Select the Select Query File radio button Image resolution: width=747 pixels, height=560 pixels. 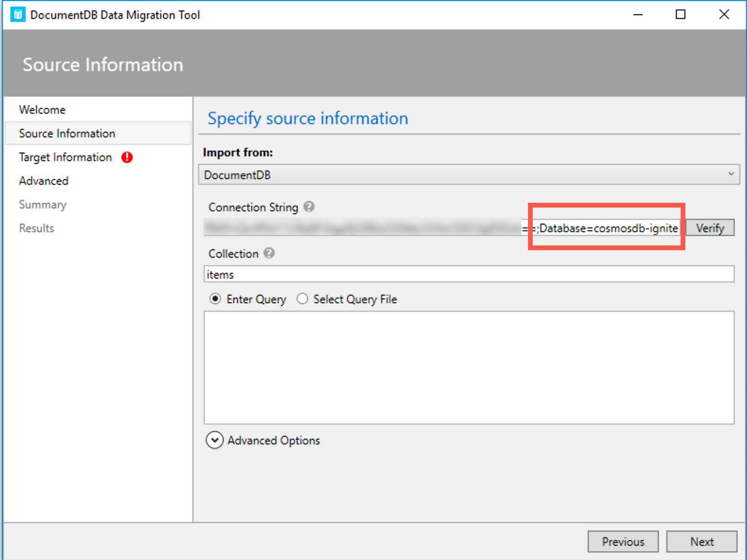coord(302,299)
